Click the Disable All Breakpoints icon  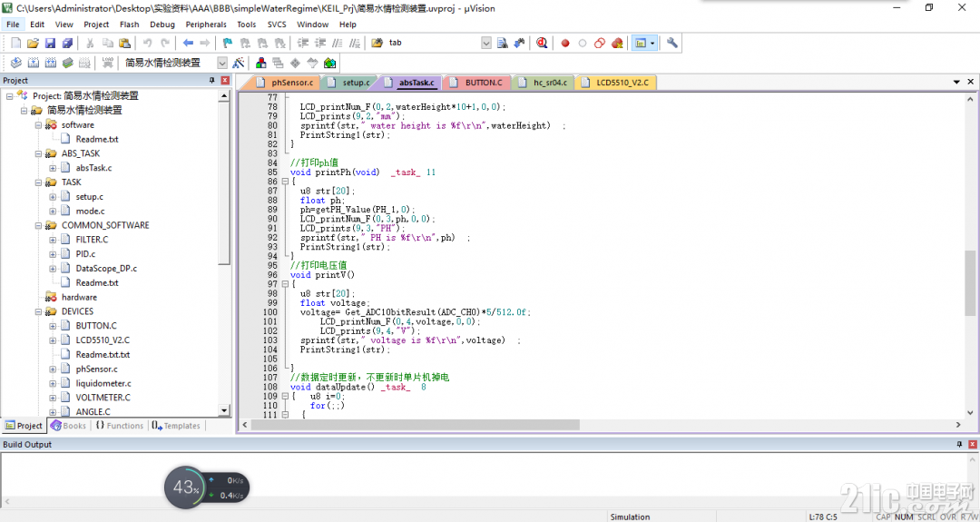(600, 44)
